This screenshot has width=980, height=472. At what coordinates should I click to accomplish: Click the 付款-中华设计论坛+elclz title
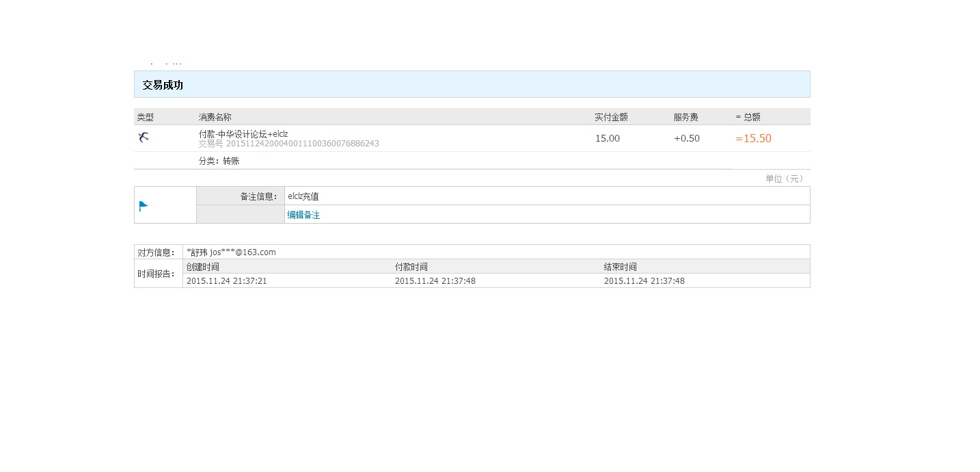(243, 134)
